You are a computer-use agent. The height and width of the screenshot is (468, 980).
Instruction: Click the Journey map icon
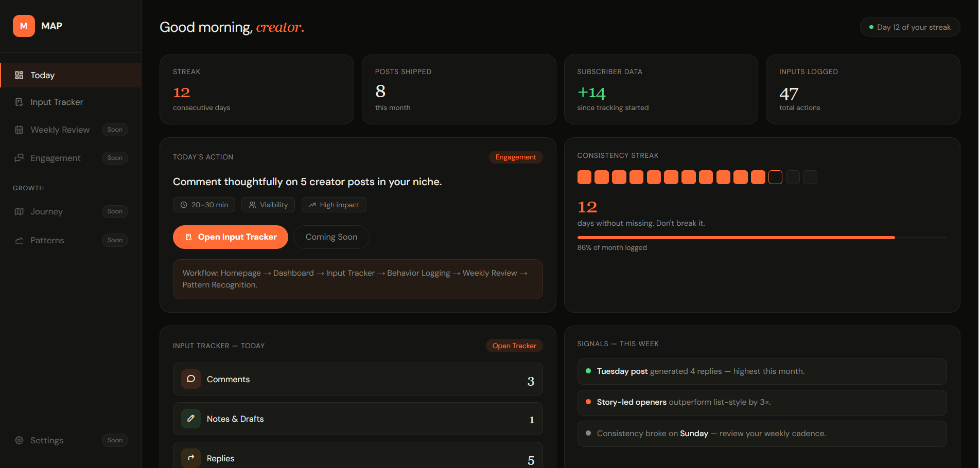click(x=19, y=211)
